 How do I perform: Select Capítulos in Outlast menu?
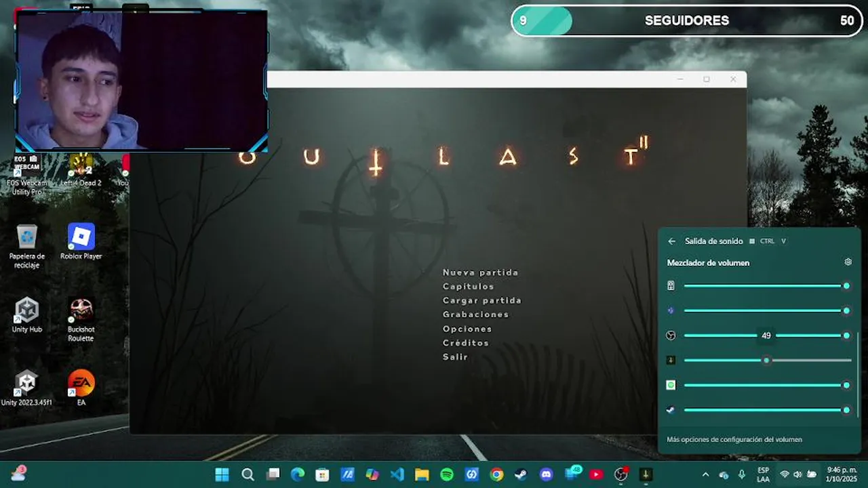(469, 287)
